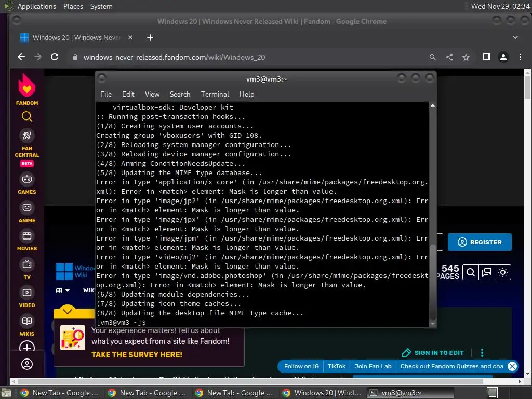The height and width of the screenshot is (399, 532).
Task: Open Chrome side panel icon
Action: 486,57
